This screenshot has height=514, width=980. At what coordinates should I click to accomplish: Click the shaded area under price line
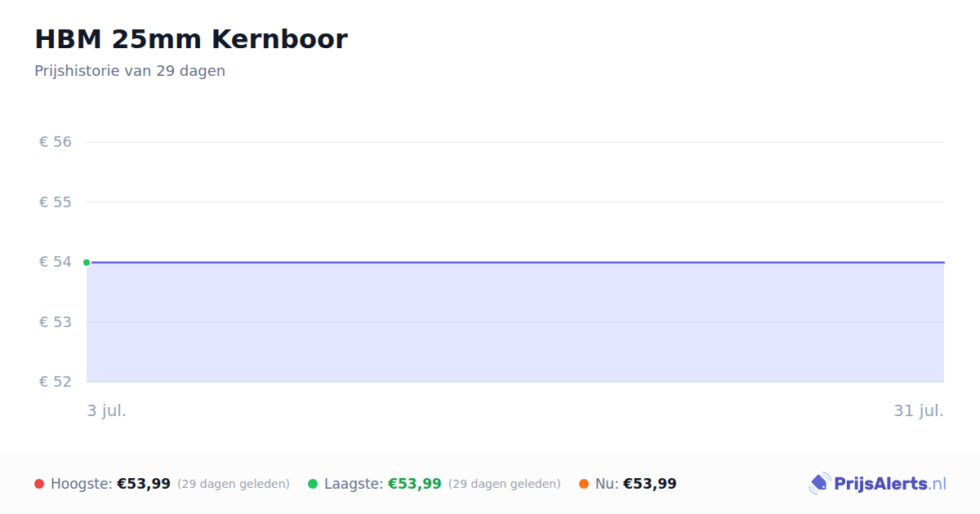pyautogui.click(x=515, y=322)
